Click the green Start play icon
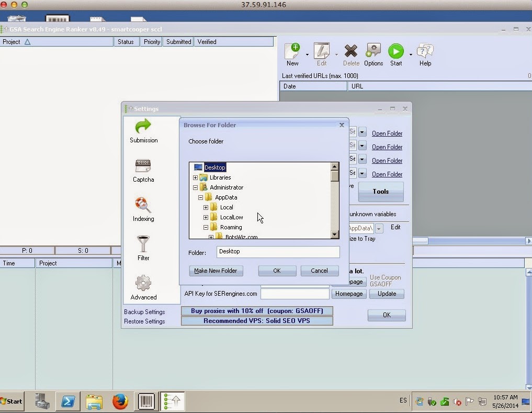This screenshot has width=532, height=413. click(x=396, y=51)
